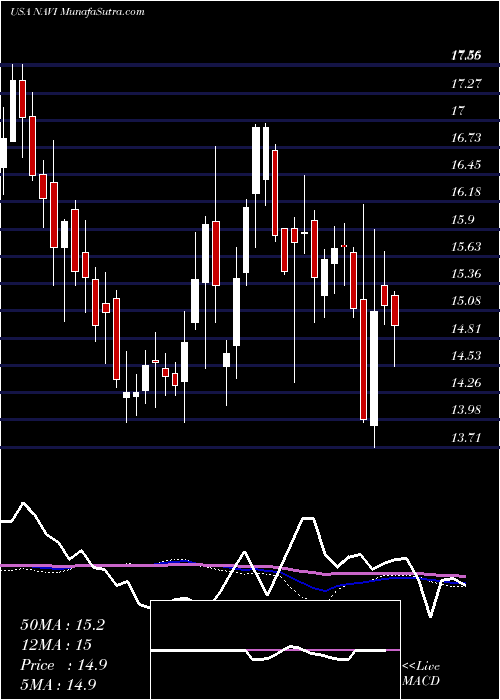The image size is (500, 700).
Task: Click the Price : 14.9 readout
Action: click(x=63, y=665)
